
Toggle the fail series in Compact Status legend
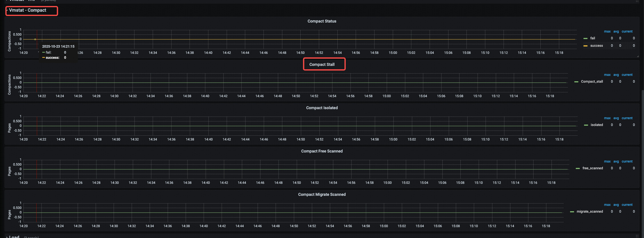(x=593, y=38)
